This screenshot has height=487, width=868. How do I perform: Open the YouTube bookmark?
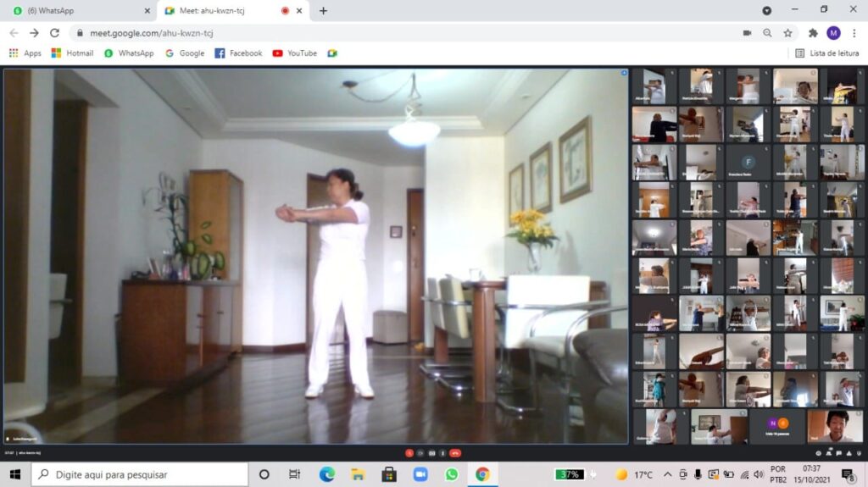coord(294,53)
